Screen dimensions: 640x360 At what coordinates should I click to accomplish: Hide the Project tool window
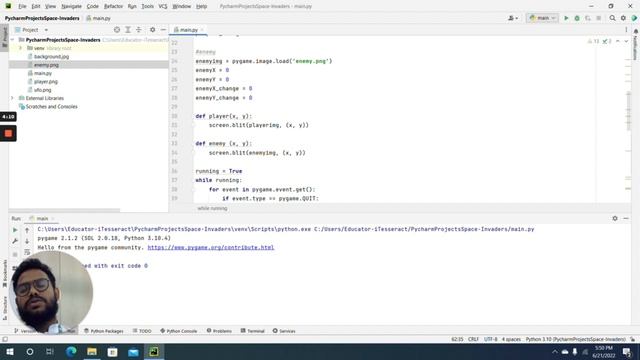pyautogui.click(x=163, y=30)
